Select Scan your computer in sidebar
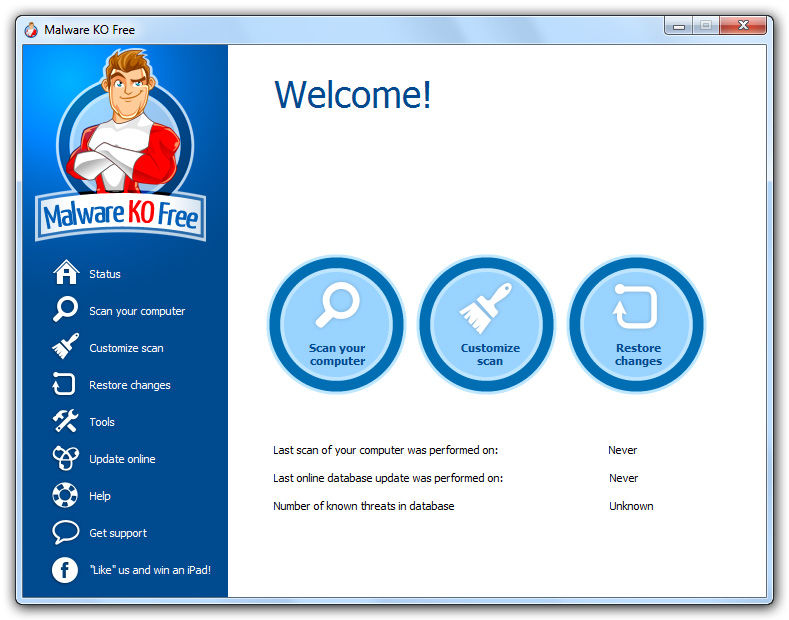 137,311
